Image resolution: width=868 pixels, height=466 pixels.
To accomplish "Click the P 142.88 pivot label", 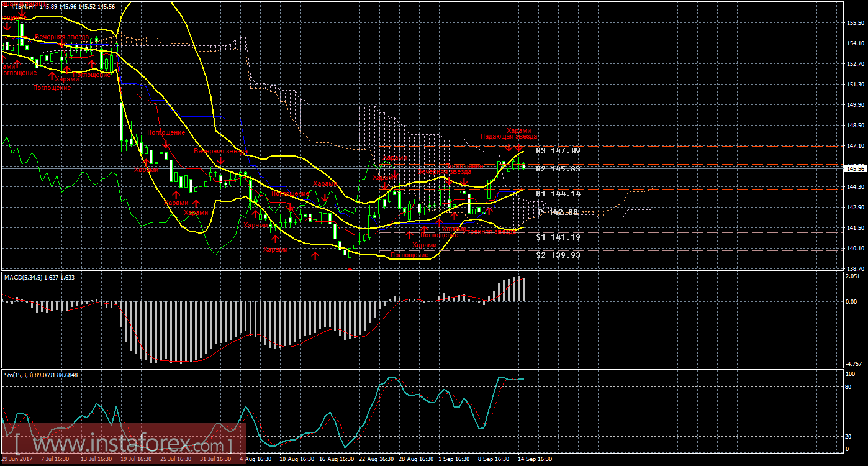I will (559, 212).
